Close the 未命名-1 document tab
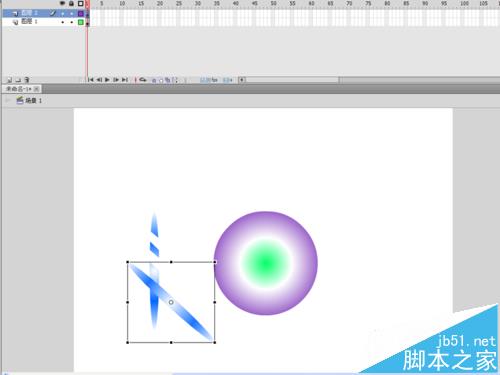The width and height of the screenshot is (500, 375). click(36, 89)
